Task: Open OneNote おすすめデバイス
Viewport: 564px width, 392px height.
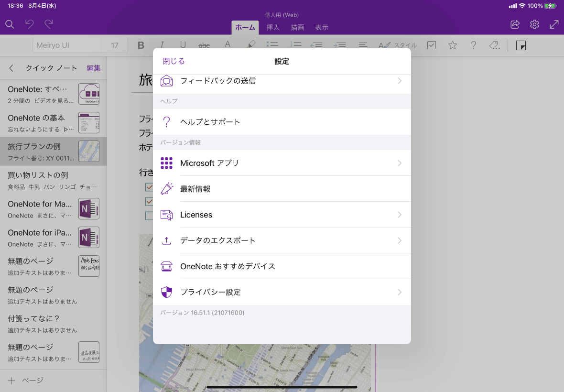Action: pos(282,266)
